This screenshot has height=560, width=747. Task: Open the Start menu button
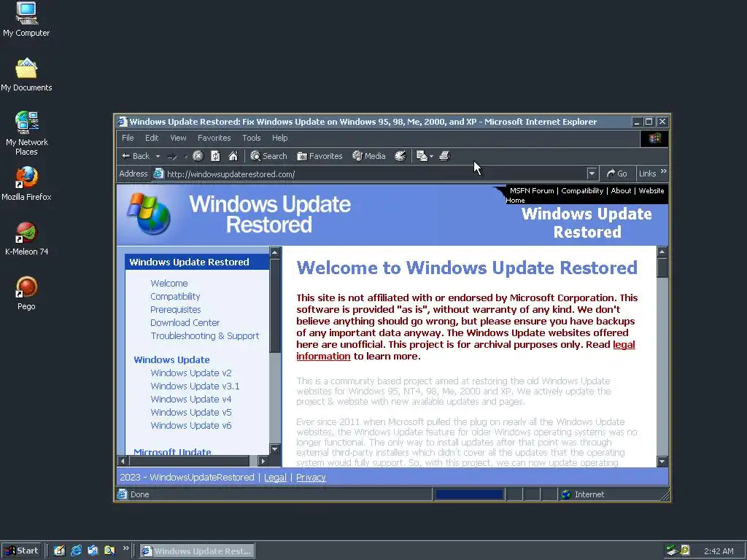point(21,551)
